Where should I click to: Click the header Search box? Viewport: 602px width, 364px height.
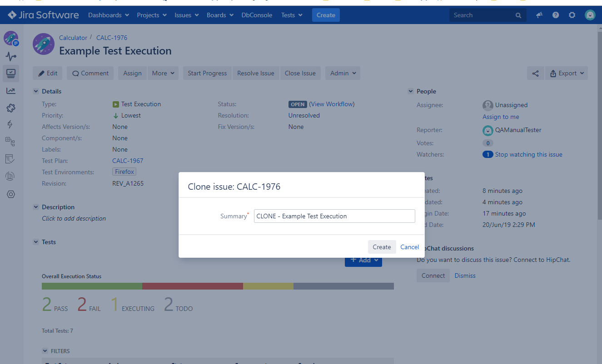click(488, 15)
